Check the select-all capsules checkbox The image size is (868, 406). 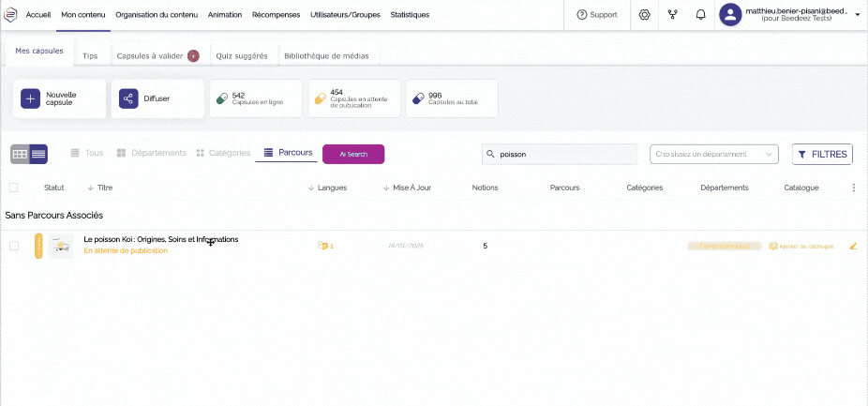point(14,188)
